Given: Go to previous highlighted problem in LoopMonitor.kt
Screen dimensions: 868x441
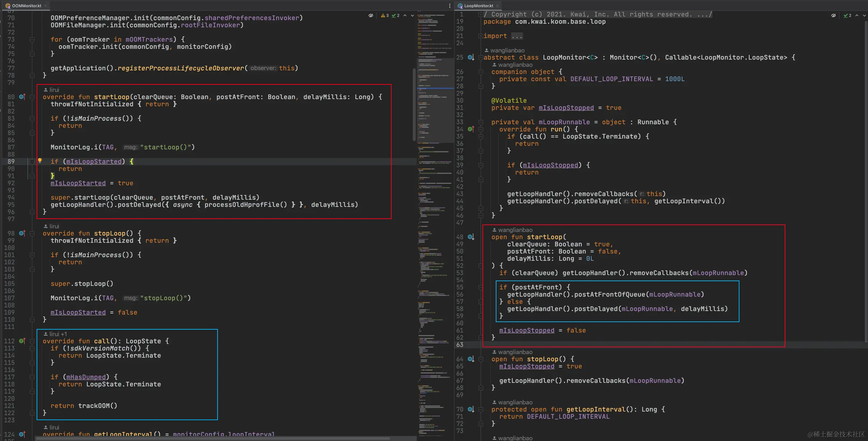Looking at the screenshot, I should coord(857,15).
